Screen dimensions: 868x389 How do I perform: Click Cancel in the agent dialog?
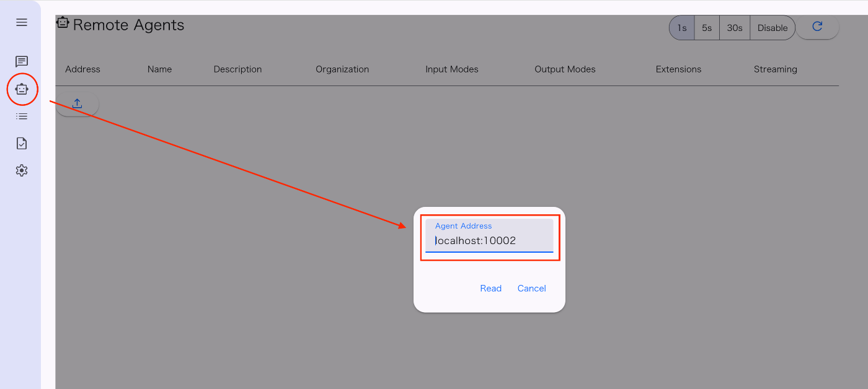532,288
